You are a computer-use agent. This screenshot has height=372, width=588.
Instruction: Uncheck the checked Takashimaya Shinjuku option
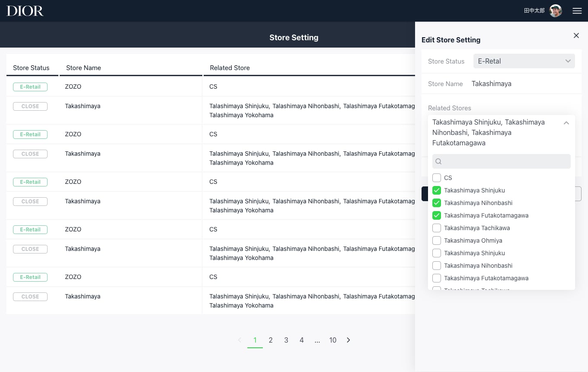(x=437, y=190)
